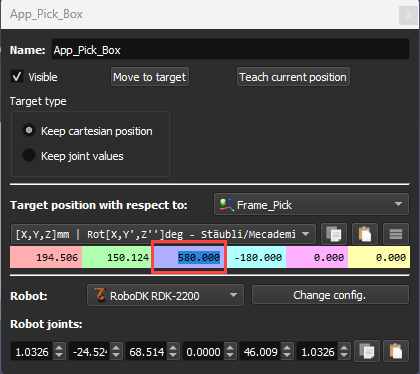
Task: Click the RoboDK RDK-2200 robot icon
Action: pyautogui.click(x=100, y=295)
